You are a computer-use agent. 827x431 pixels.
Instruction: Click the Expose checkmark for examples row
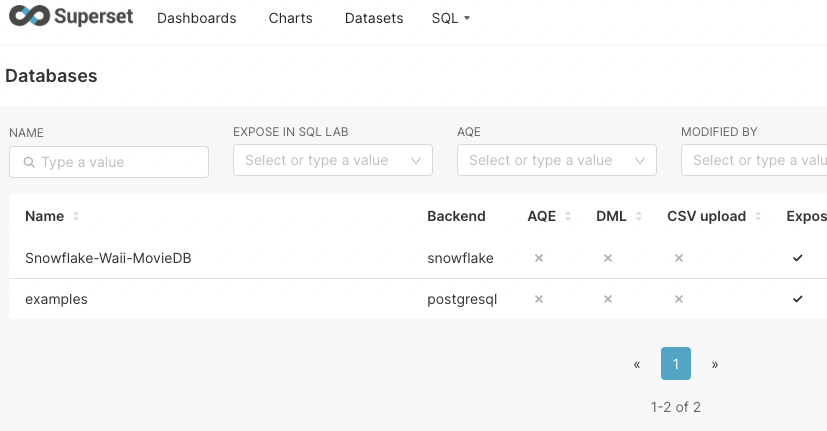click(797, 299)
